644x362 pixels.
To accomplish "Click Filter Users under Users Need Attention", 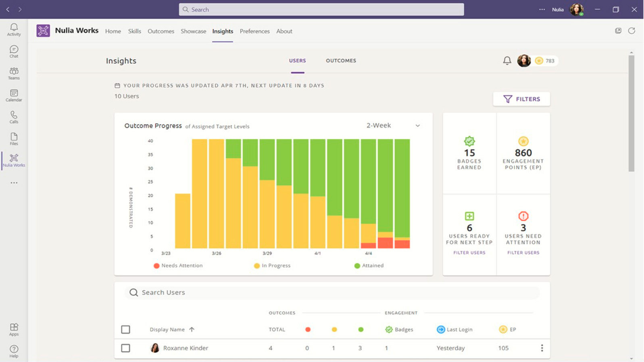I will tap(523, 253).
